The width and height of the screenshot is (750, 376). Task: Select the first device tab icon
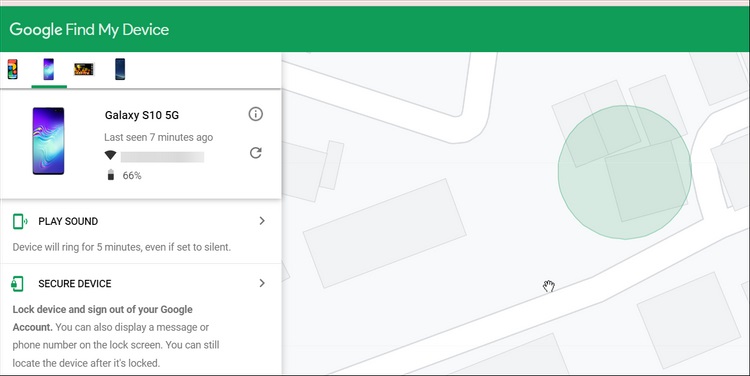click(x=12, y=69)
